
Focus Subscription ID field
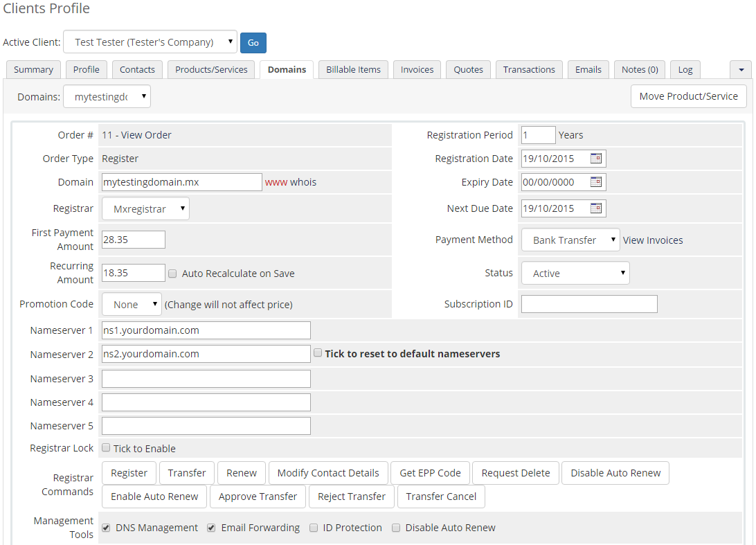589,304
